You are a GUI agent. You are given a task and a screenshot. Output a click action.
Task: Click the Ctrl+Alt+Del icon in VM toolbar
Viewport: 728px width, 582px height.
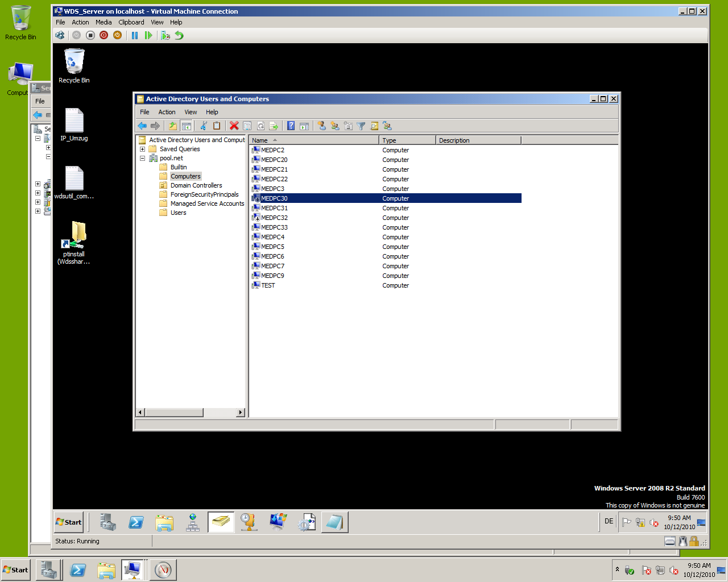[x=60, y=35]
